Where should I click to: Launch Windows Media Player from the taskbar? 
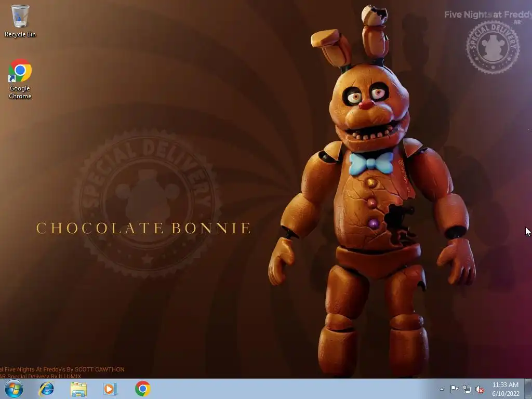click(110, 389)
